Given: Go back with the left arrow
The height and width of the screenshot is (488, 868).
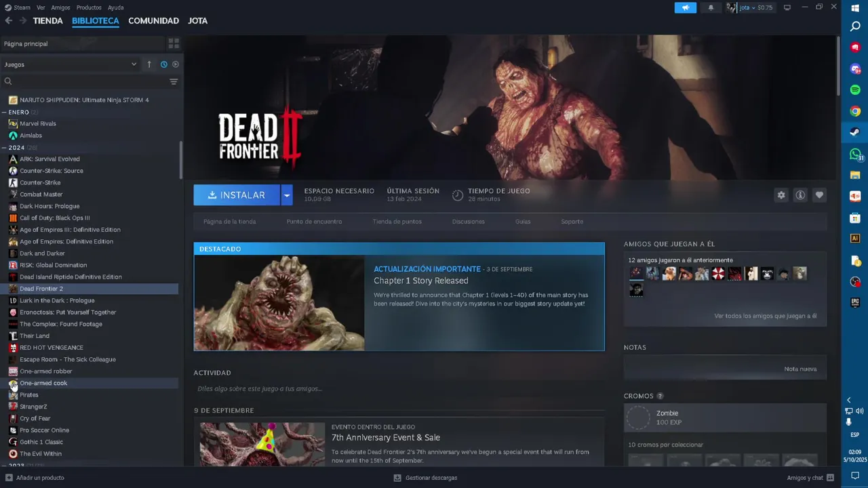Looking at the screenshot, I should point(8,20).
